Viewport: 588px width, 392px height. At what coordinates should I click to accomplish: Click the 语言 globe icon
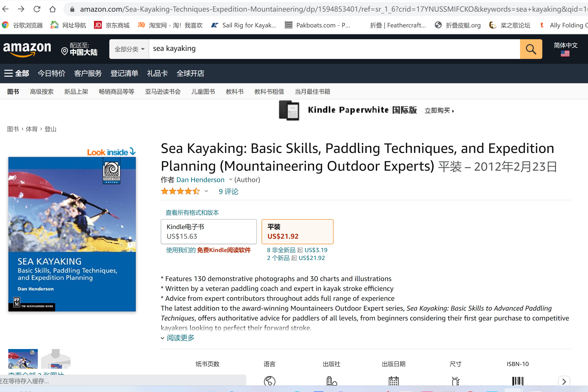[269, 381]
